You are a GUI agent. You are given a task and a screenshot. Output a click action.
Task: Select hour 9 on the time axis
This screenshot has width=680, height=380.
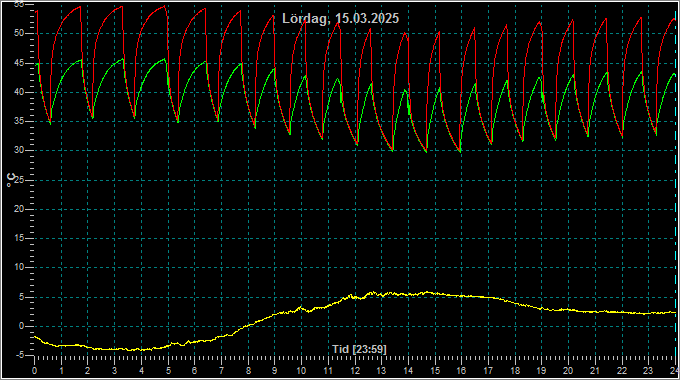(x=275, y=371)
